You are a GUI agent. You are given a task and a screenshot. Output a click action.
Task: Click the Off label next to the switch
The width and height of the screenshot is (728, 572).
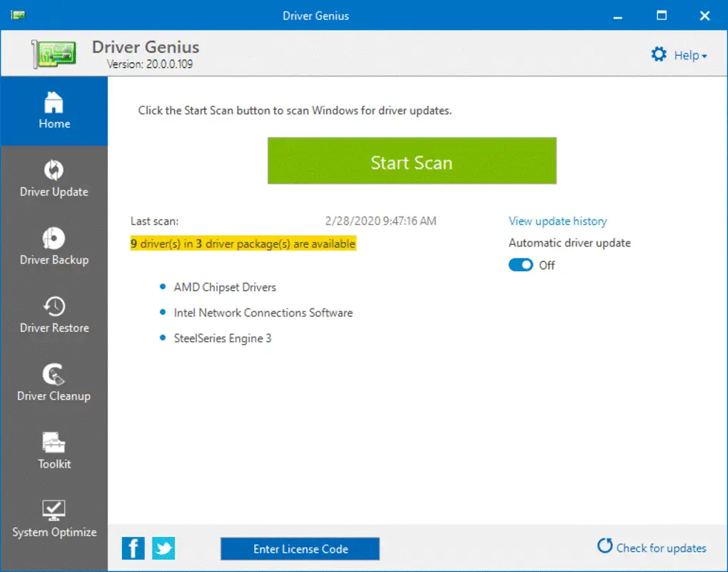click(547, 266)
